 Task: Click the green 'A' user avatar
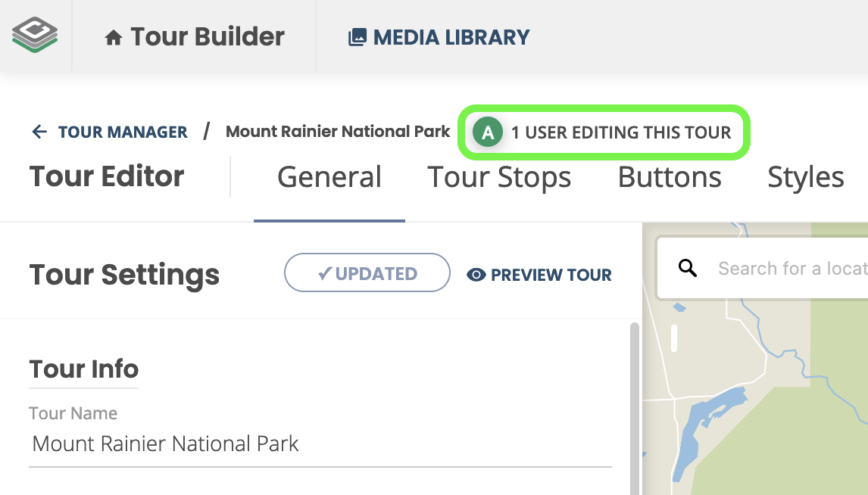pos(488,132)
